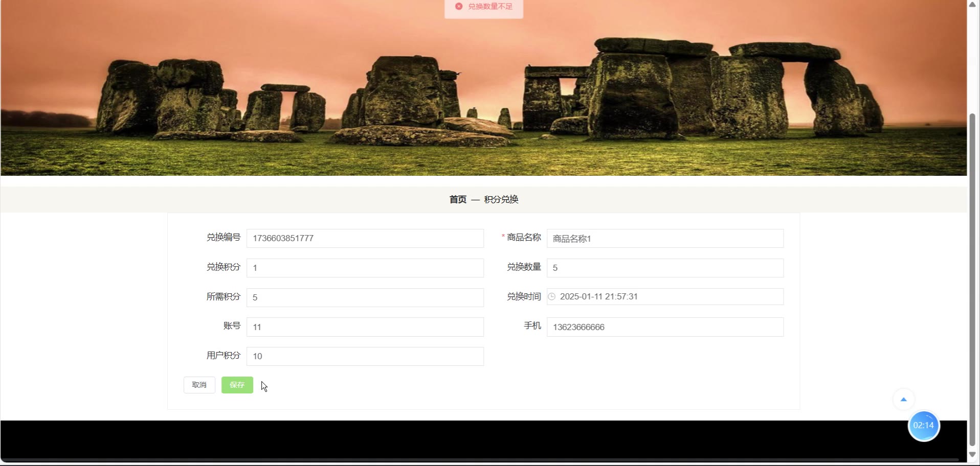Click the Stonehenge banner image

point(483,88)
